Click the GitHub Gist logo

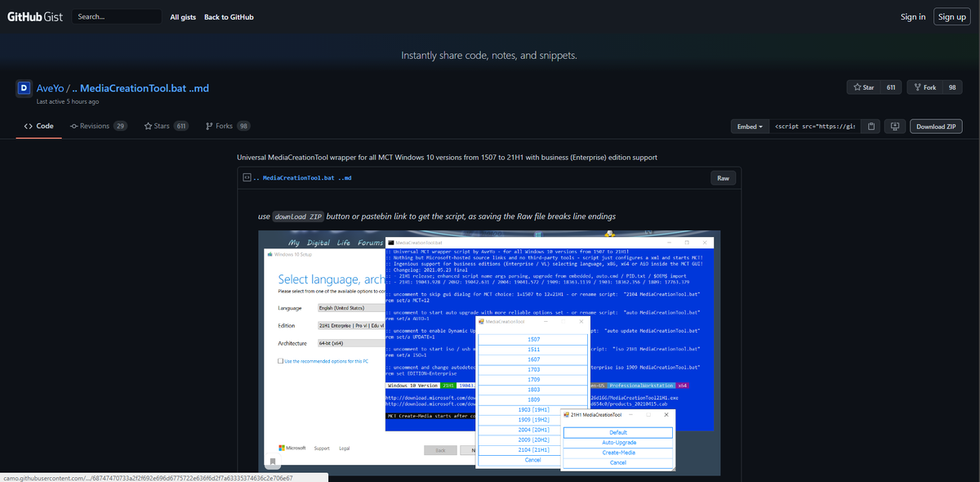[35, 16]
